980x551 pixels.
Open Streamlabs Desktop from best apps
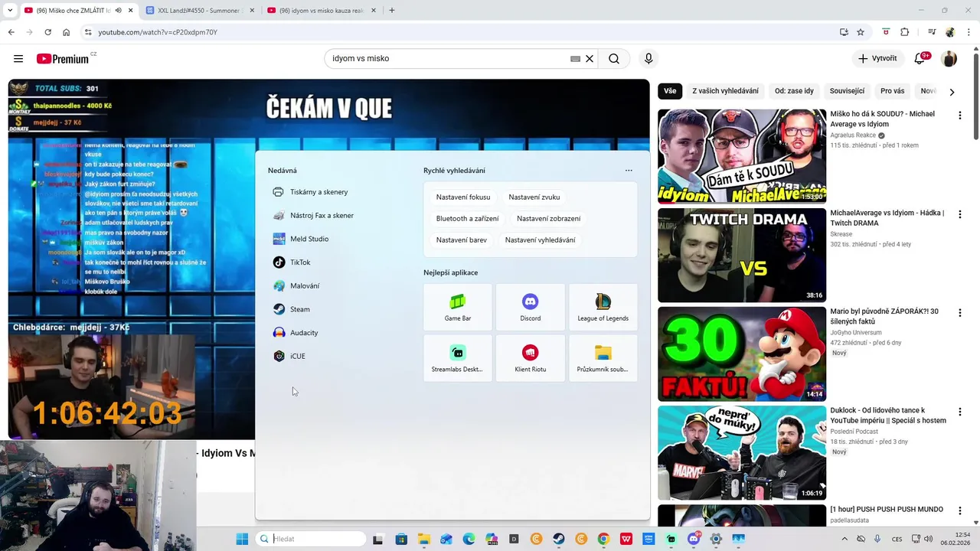pos(458,358)
